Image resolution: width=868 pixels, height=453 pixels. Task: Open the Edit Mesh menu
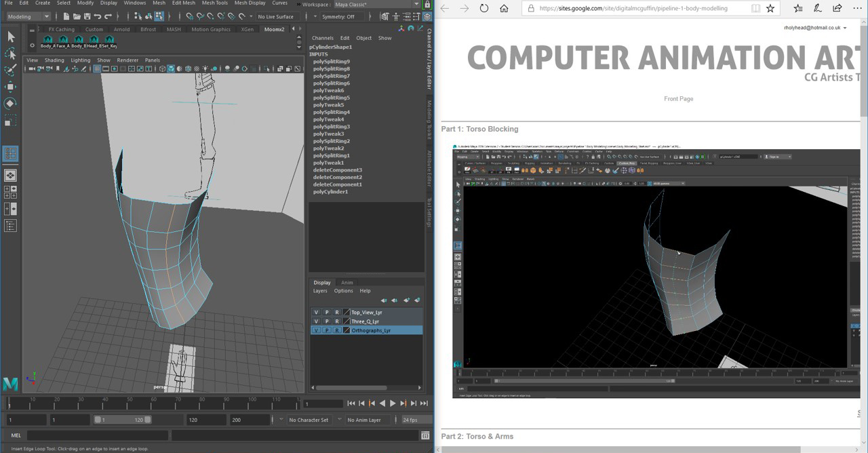(x=184, y=3)
